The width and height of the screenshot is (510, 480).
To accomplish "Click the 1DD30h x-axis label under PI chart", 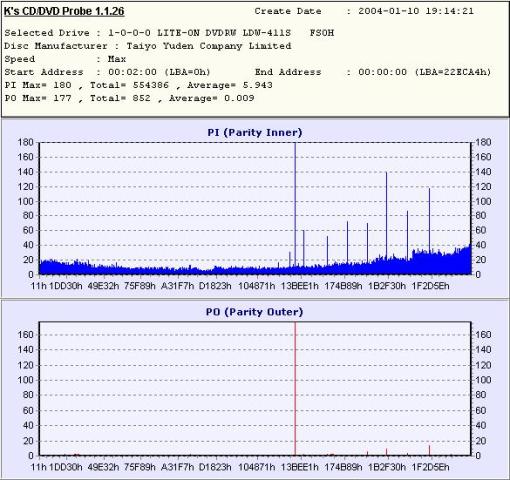I will coord(66,286).
